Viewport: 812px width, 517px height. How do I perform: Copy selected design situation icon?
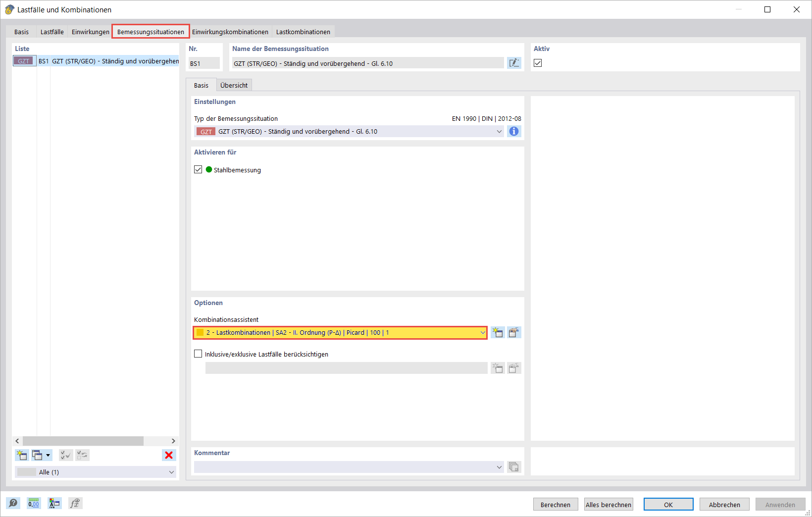pos(38,455)
